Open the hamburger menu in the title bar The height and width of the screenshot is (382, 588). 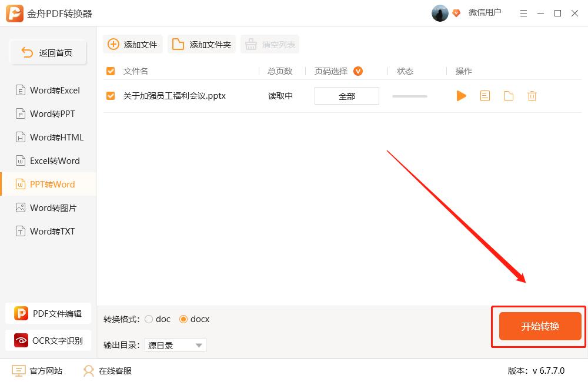pos(524,13)
